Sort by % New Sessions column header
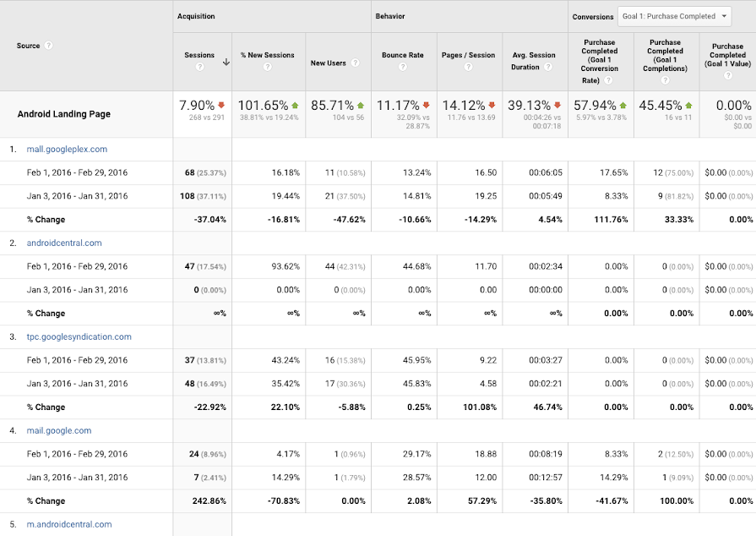Screen dimensions: 756x536 coord(267,55)
